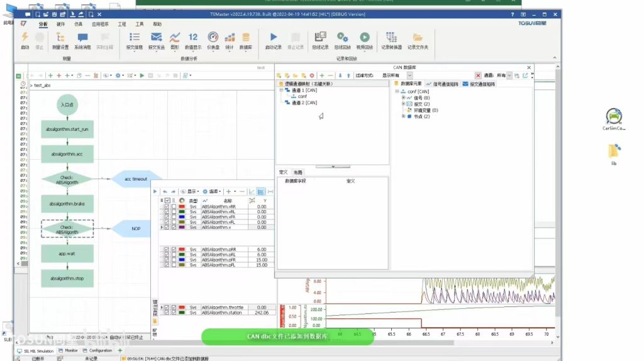
Task: Click the purple color swatch for ABSAlgorithm.v
Action: tap(182, 228)
